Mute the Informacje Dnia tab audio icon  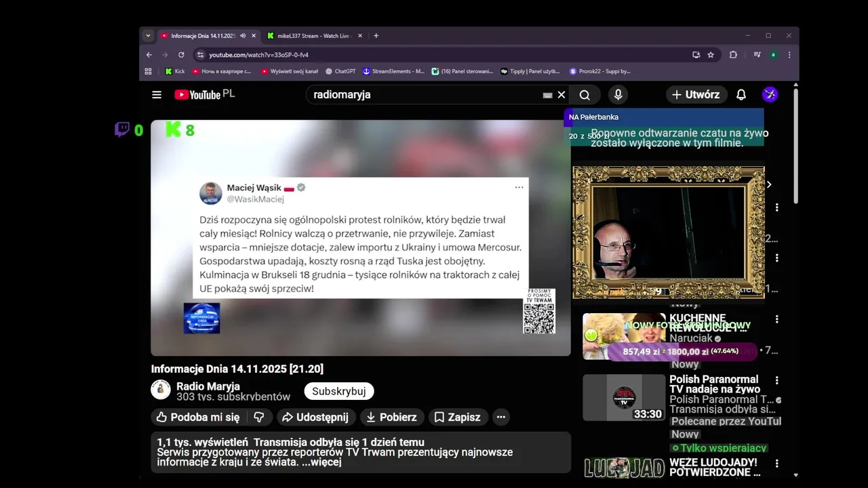(243, 36)
